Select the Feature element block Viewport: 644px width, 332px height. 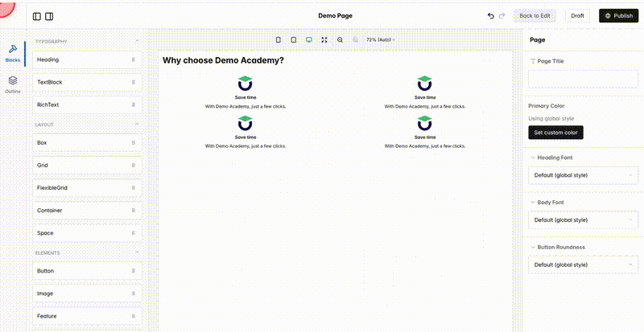(x=87, y=316)
